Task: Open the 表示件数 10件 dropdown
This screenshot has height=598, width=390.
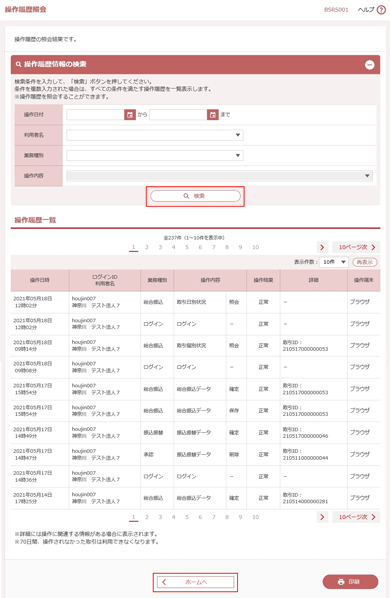Action: 334,262
